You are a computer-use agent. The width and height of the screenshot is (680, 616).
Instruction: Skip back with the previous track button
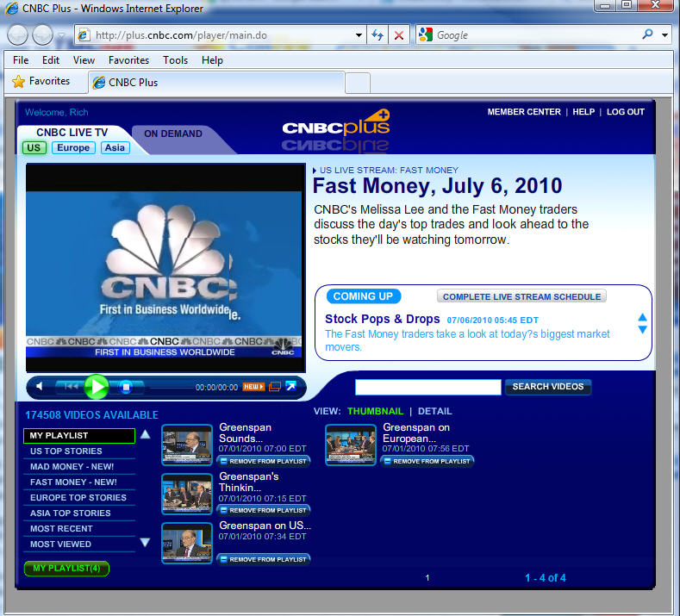pos(72,387)
